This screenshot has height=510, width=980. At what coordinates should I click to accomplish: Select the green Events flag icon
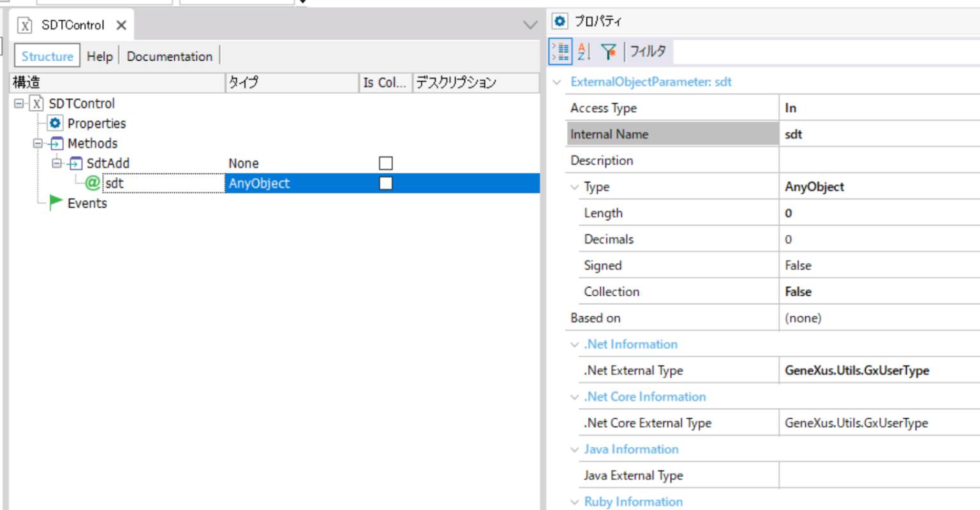[x=55, y=203]
